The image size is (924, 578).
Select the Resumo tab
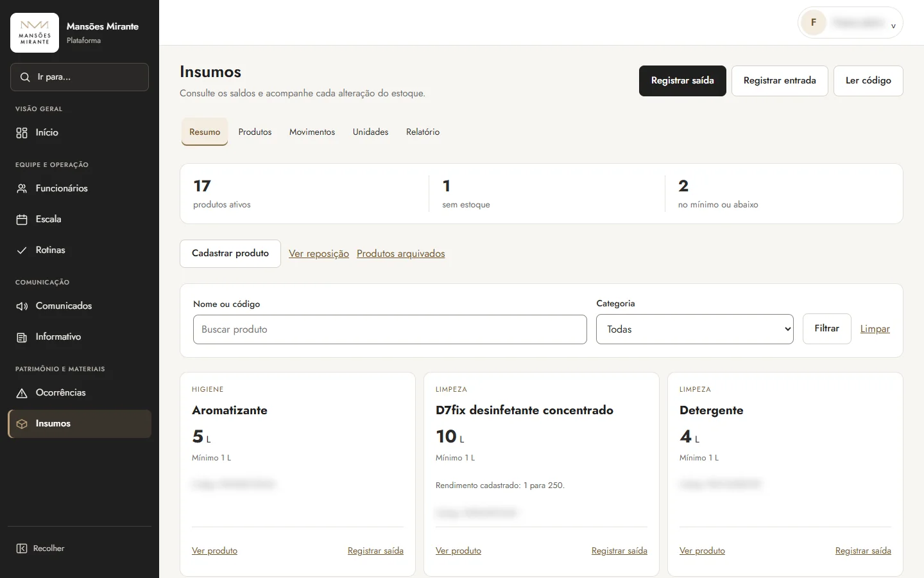tap(205, 132)
